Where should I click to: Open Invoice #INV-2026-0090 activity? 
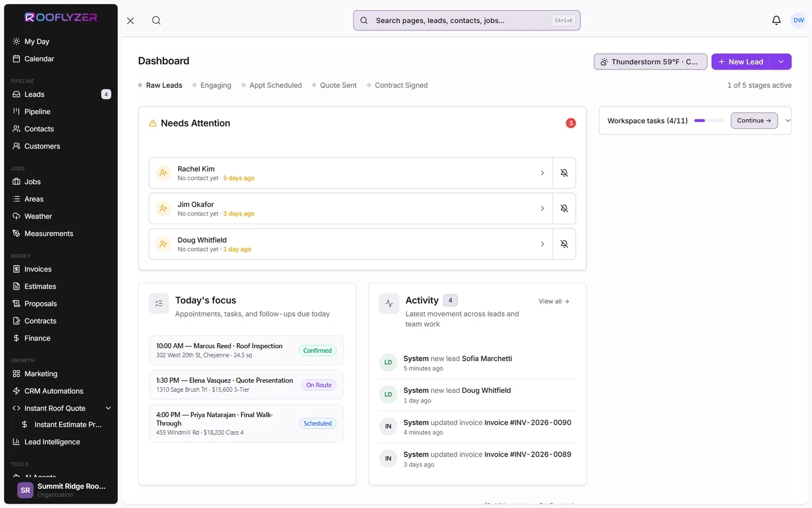[478, 427]
